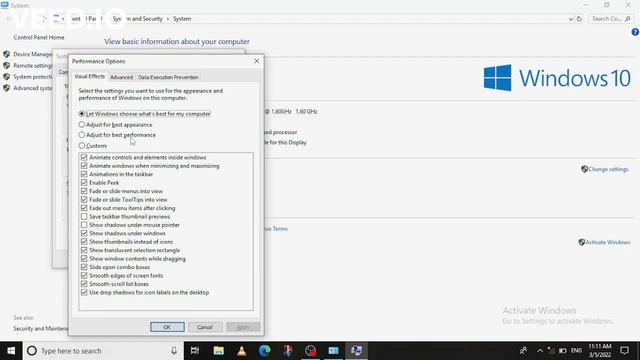The width and height of the screenshot is (640, 360).
Task: Disable the Enable Peek checkbox
Action: 84,182
